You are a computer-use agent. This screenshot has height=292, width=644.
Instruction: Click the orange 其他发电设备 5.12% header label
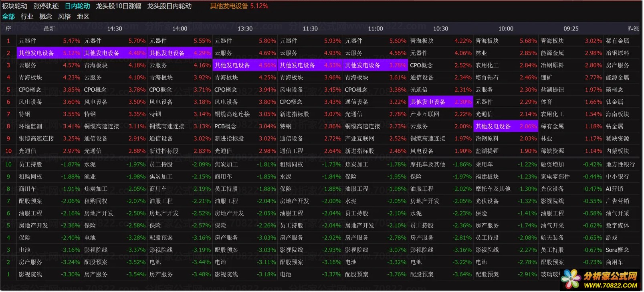pos(239,6)
